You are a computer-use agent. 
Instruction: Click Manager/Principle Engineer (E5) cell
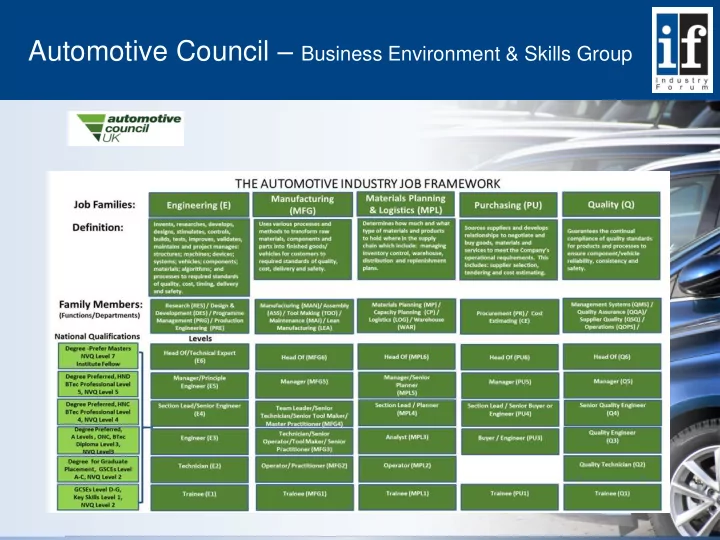coord(200,385)
